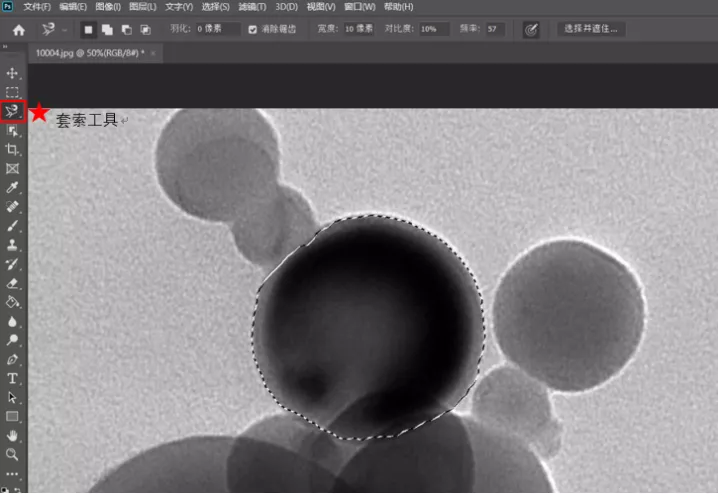Choose Add to Selection mode button
The image size is (718, 494).
coord(108,30)
